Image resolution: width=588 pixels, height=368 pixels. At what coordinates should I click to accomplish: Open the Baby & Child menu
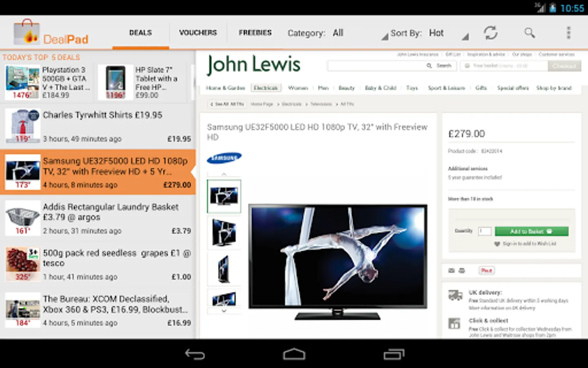point(381,88)
